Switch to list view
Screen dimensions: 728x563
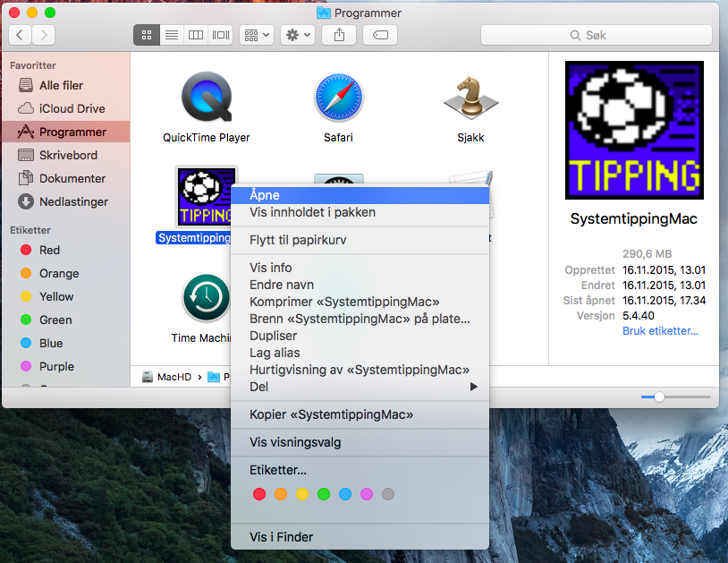pos(172,35)
